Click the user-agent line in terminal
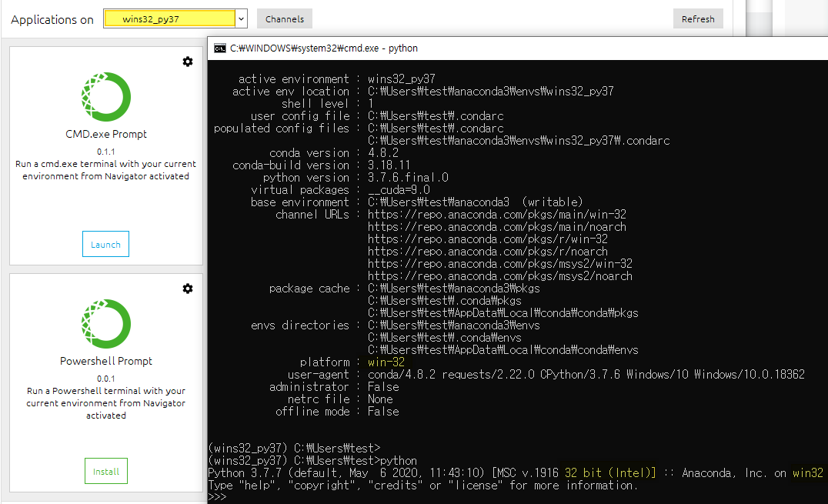828x504 pixels. (546, 375)
